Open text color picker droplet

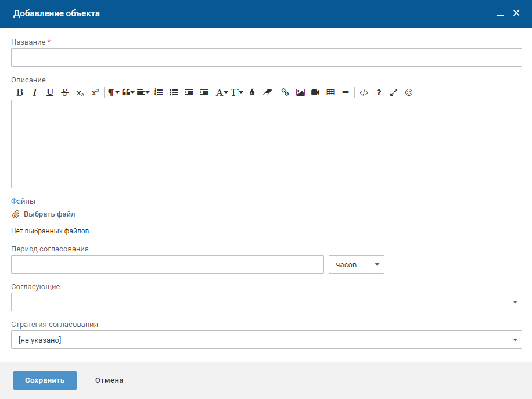[252, 92]
